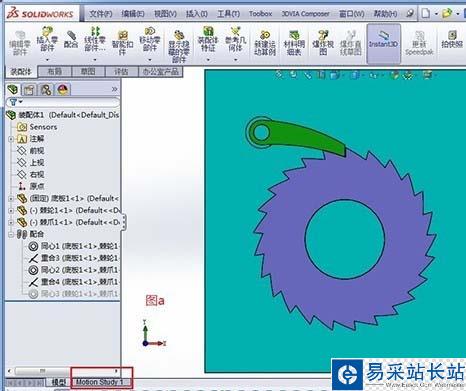Open the Toolbox menu
The width and height of the screenshot is (466, 391).
point(260,14)
